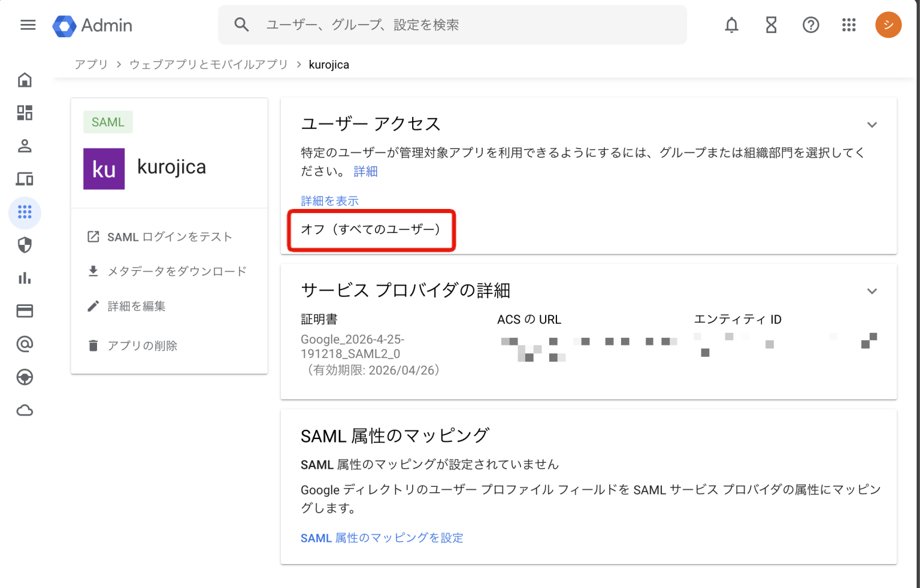Open the 詳細 link in user access description

365,171
